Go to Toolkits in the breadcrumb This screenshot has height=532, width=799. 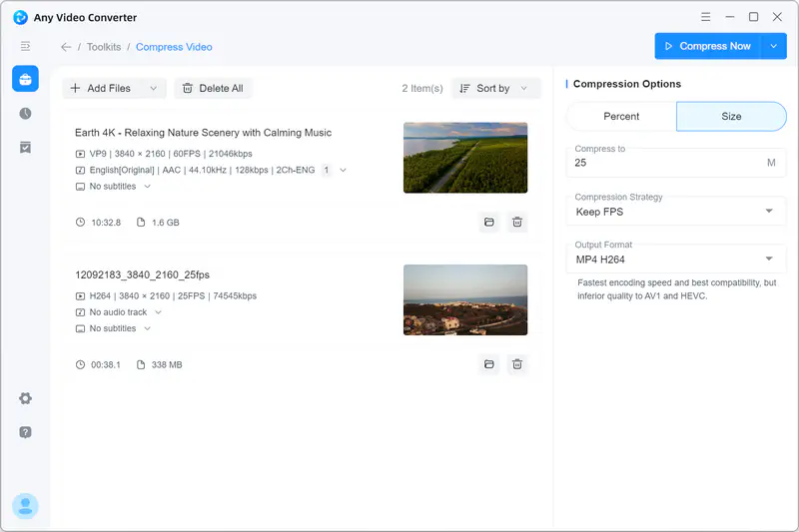103,47
